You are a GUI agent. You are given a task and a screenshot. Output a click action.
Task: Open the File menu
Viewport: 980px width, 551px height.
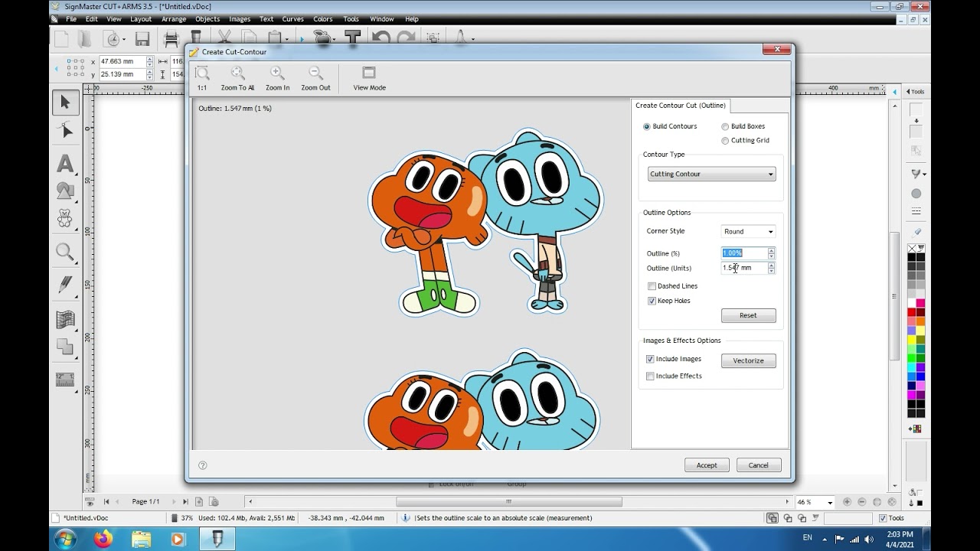[x=71, y=19]
